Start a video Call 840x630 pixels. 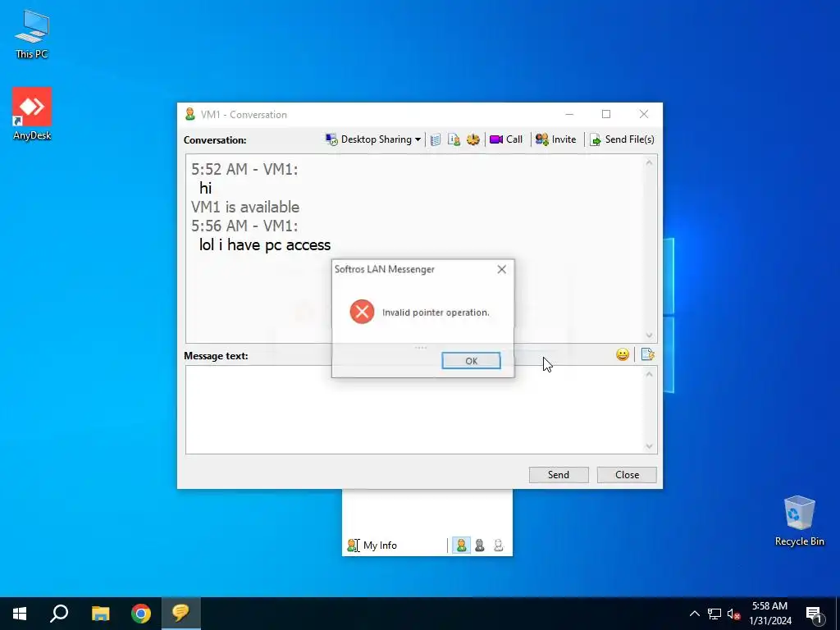506,139
